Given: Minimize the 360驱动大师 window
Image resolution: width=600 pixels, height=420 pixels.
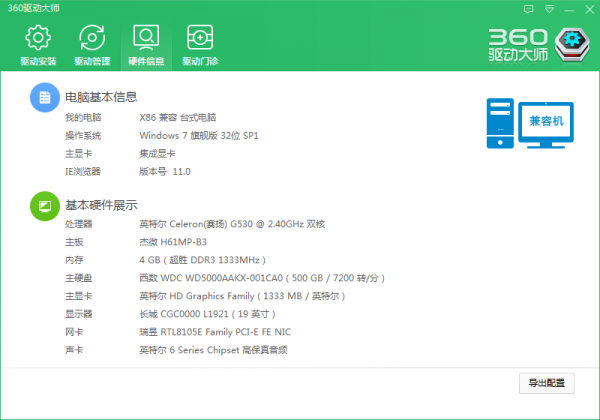Looking at the screenshot, I should (x=569, y=10).
